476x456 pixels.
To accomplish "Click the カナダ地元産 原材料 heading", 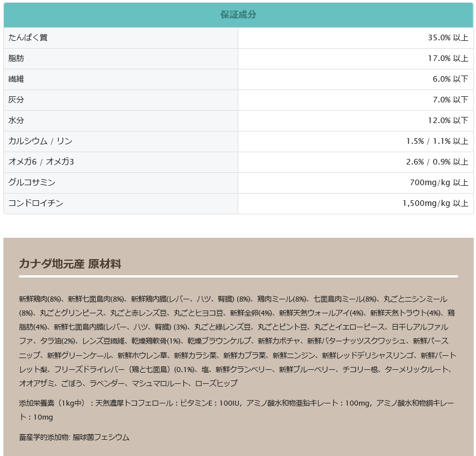I will [x=70, y=264].
